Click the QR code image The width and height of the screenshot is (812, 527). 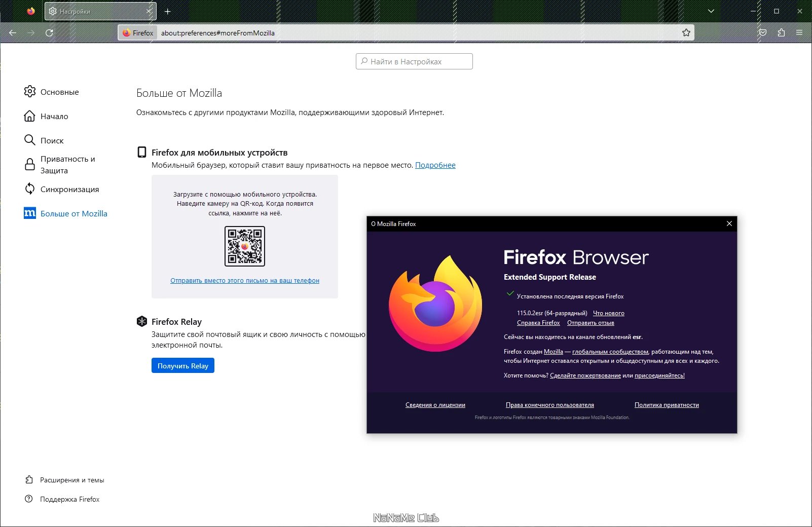click(x=245, y=246)
